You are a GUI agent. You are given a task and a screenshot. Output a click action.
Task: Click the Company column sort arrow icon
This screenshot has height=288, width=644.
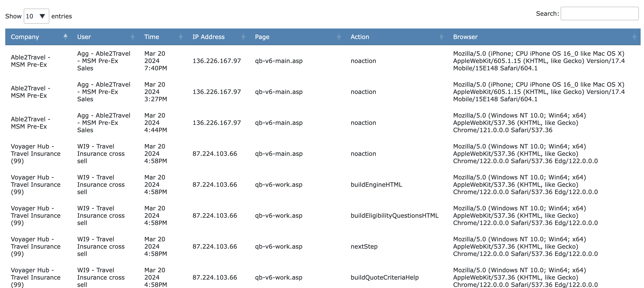[66, 37]
